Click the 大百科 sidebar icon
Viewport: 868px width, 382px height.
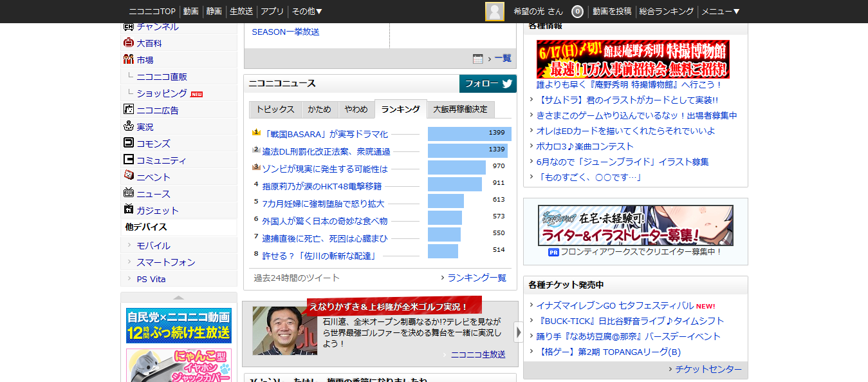tap(129, 43)
